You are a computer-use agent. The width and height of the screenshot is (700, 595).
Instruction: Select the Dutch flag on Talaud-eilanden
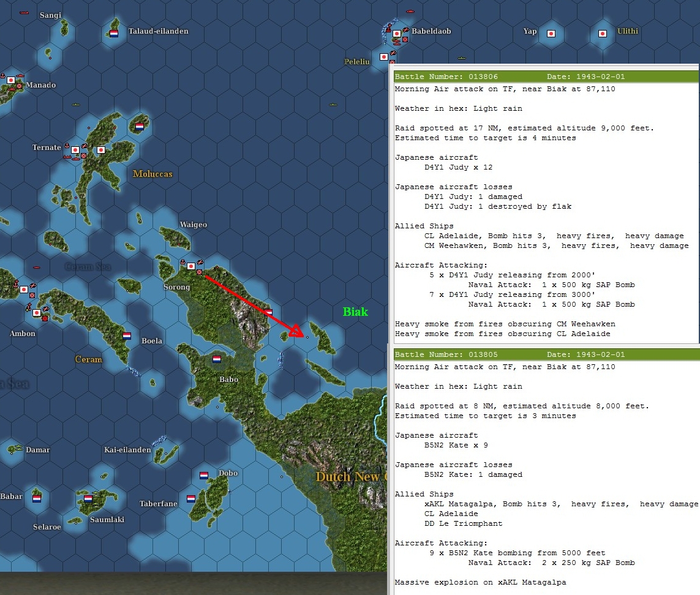point(114,34)
